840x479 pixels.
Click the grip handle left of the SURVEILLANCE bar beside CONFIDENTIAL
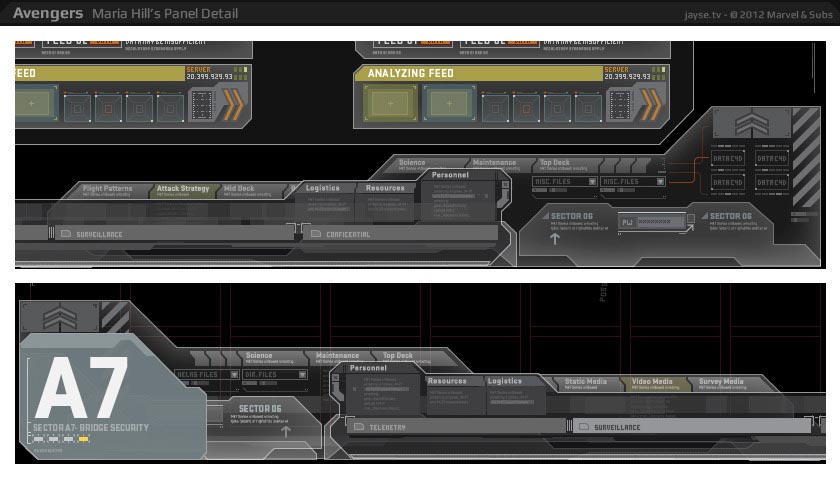[x=51, y=233]
